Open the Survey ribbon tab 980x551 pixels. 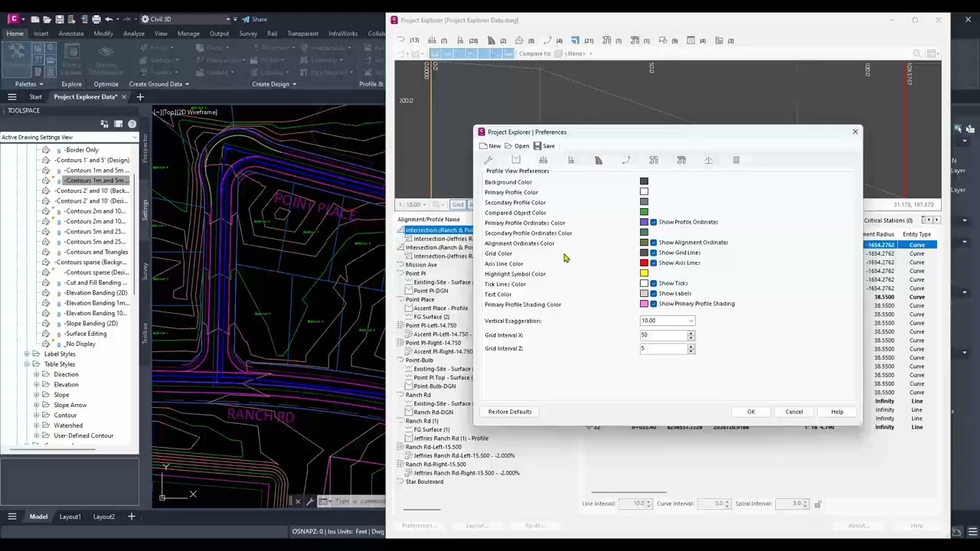tap(248, 34)
